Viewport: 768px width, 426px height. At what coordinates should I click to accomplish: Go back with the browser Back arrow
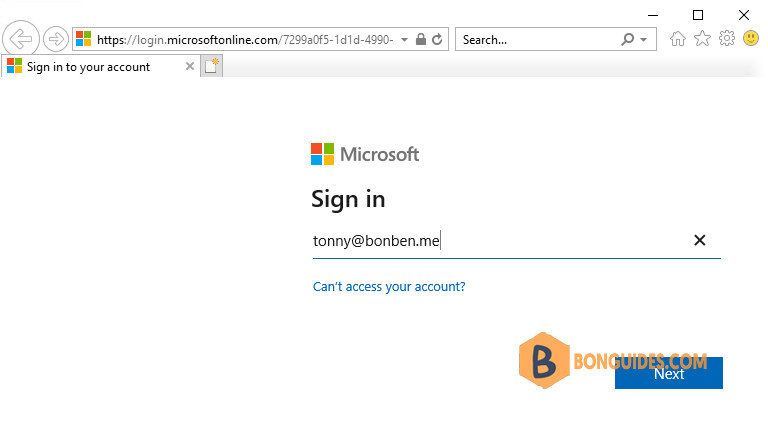(21, 39)
